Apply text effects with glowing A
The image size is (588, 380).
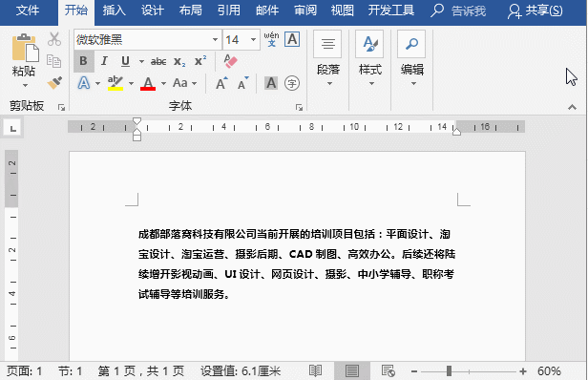[84, 83]
